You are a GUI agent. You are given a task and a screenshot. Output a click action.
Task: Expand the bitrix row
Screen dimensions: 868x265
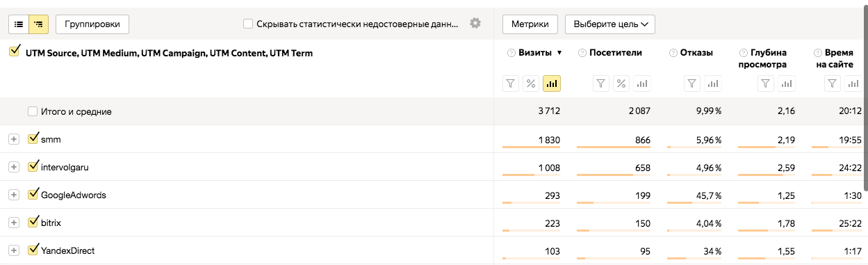coord(14,223)
